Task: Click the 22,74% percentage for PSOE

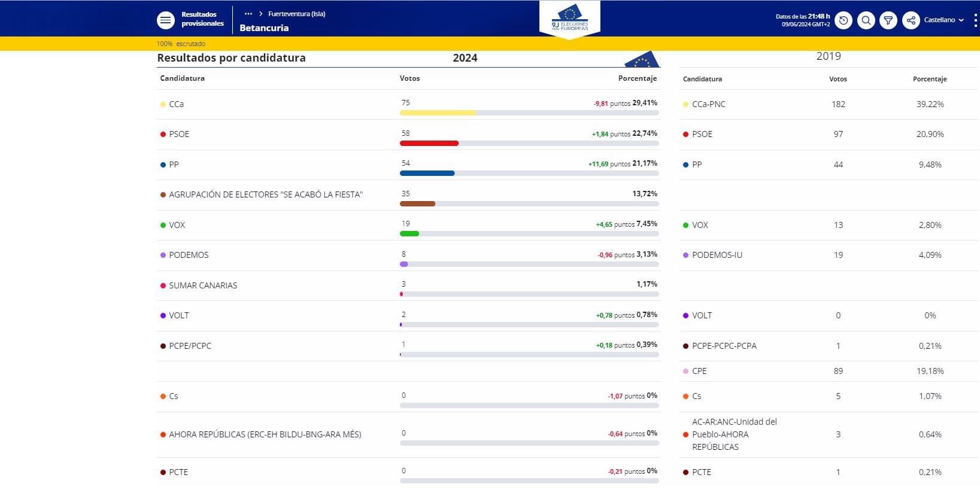Action: tap(645, 133)
